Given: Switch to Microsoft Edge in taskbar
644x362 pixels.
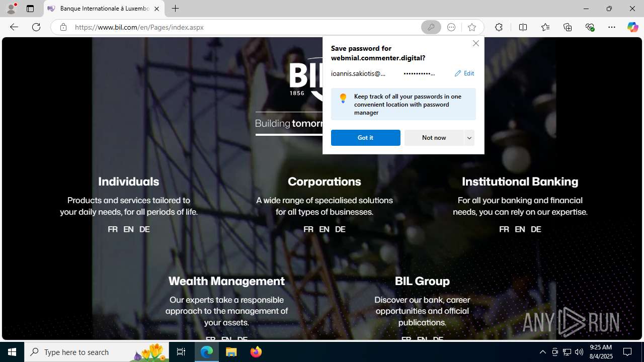Looking at the screenshot, I should click(207, 352).
